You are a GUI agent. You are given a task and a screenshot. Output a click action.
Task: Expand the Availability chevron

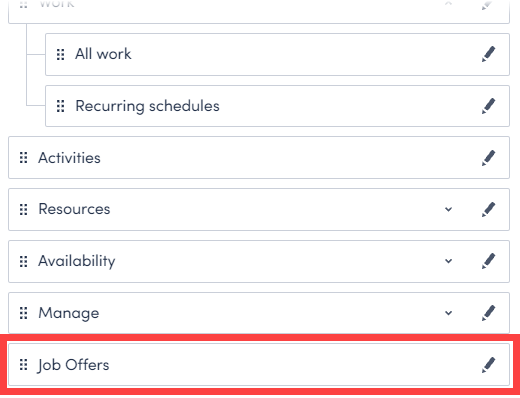449,261
